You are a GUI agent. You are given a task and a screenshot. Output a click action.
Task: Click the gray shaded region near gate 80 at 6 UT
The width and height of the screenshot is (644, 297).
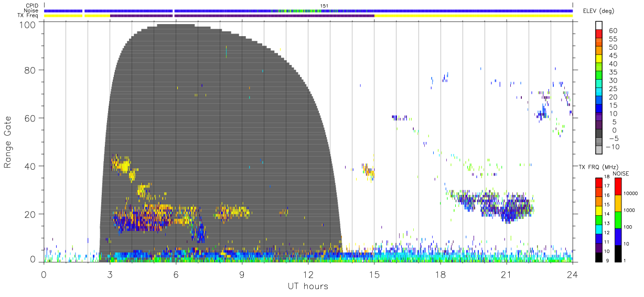coord(176,70)
